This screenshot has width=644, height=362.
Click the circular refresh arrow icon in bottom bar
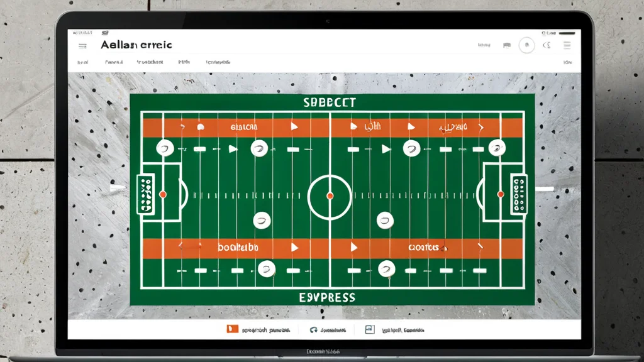pos(313,329)
